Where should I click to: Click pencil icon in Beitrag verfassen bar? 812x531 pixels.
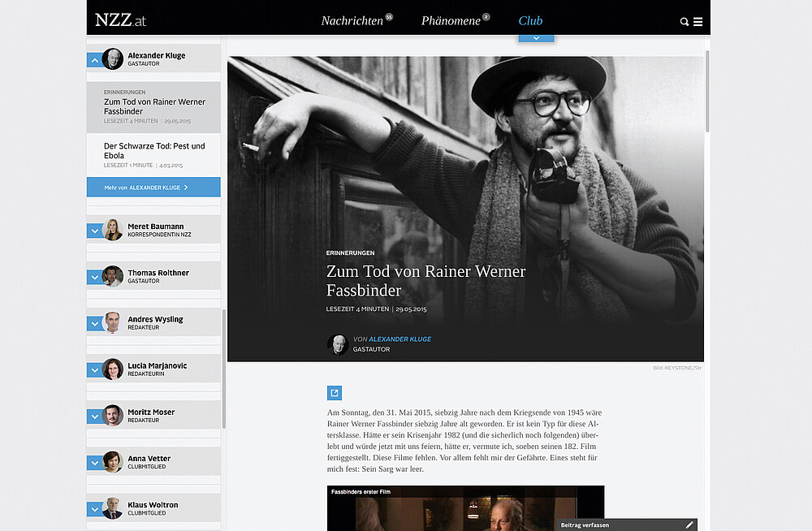pyautogui.click(x=689, y=525)
